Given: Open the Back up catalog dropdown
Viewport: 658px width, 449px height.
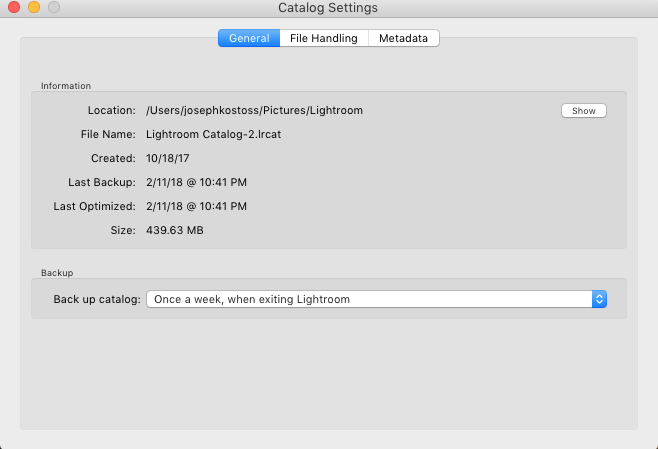Looking at the screenshot, I should 376,299.
